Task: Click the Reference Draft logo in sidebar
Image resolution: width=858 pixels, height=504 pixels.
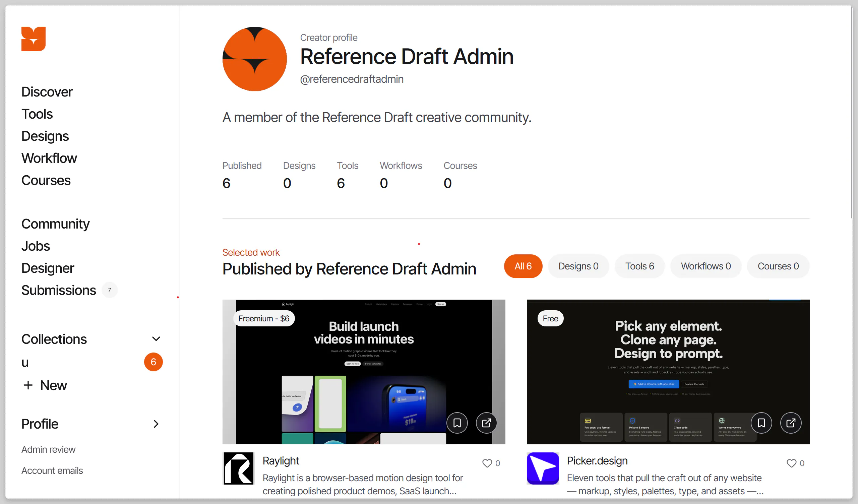Action: (x=34, y=39)
